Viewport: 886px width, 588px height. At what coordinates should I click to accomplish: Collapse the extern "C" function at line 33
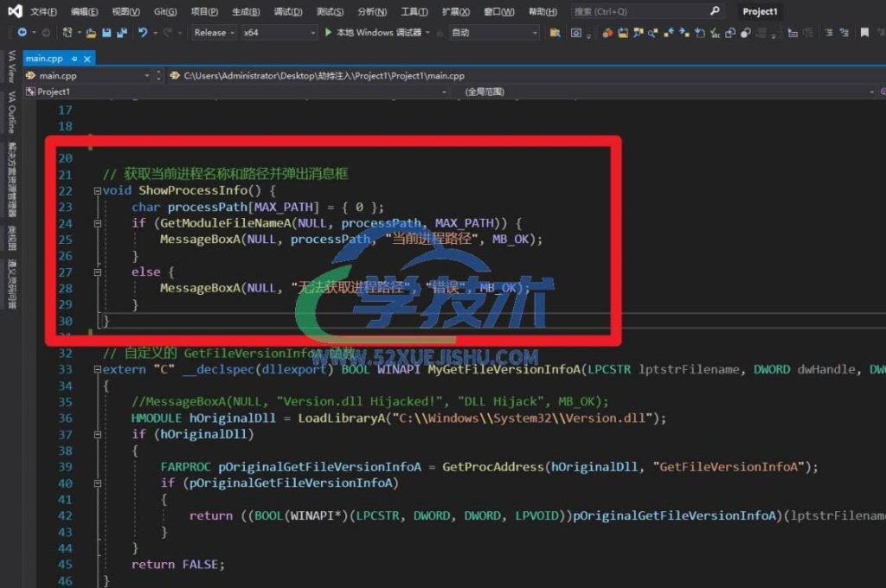95,369
